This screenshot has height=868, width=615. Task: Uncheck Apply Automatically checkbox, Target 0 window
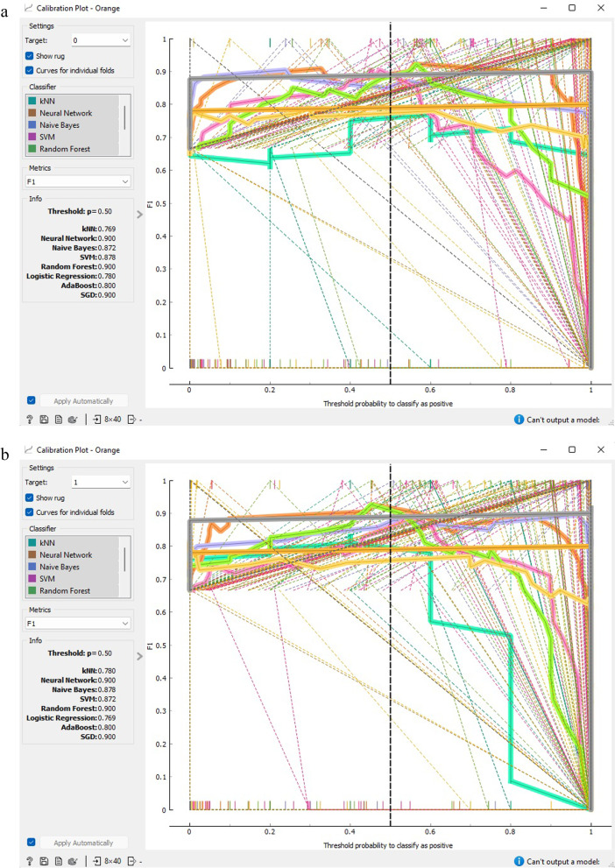click(31, 400)
